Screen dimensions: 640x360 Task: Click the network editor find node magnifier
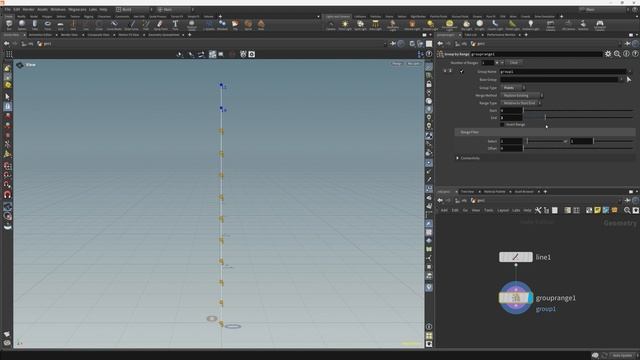tap(627, 210)
